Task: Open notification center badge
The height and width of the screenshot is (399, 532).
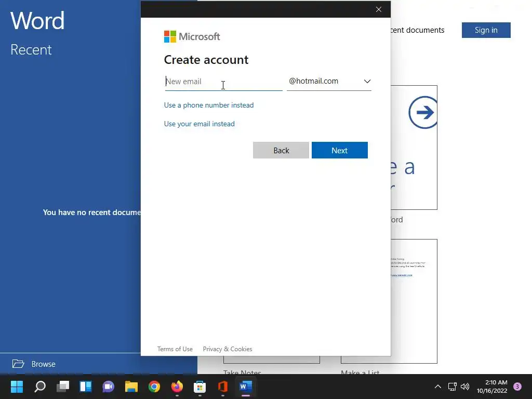Action: 517,387
